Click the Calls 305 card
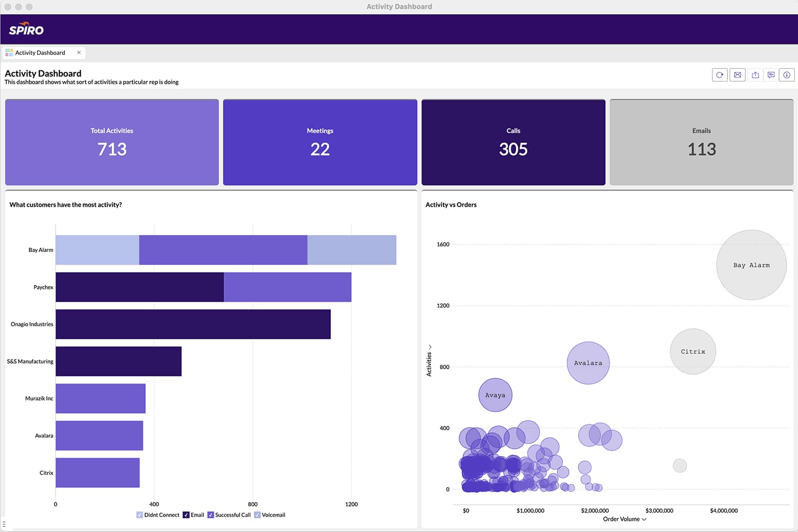This screenshot has height=532, width=798. 513,142
